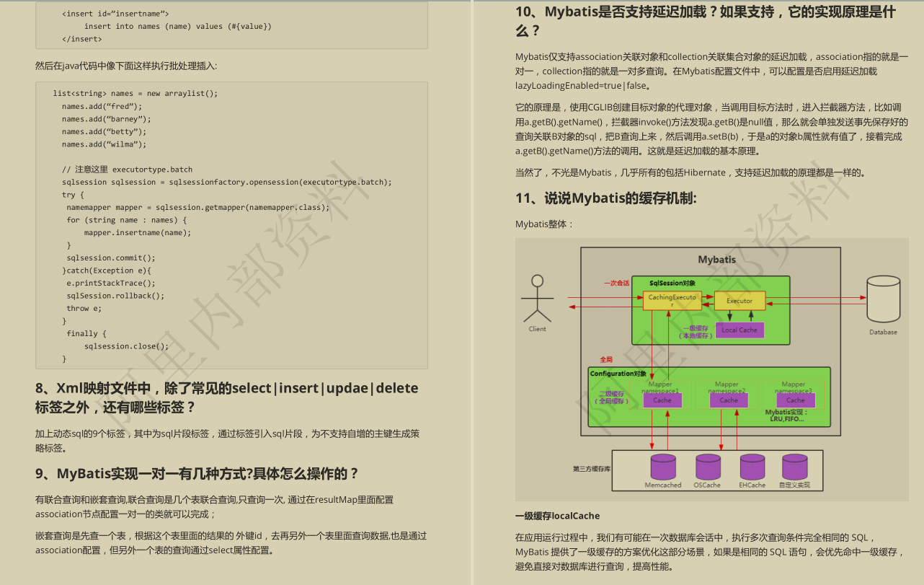Click paragraph starting '有联合查询和嵌套查询'

tap(215, 506)
